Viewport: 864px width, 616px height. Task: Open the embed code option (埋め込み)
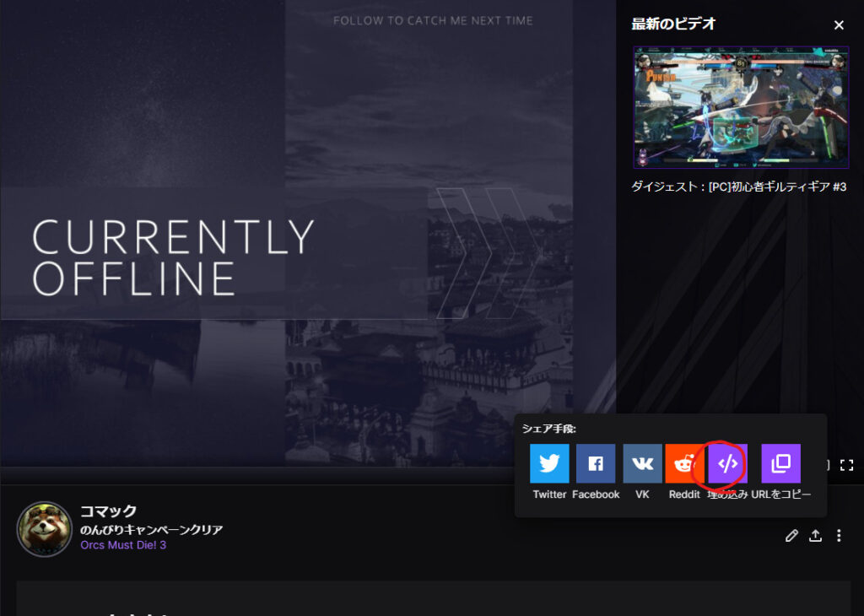[x=728, y=463]
